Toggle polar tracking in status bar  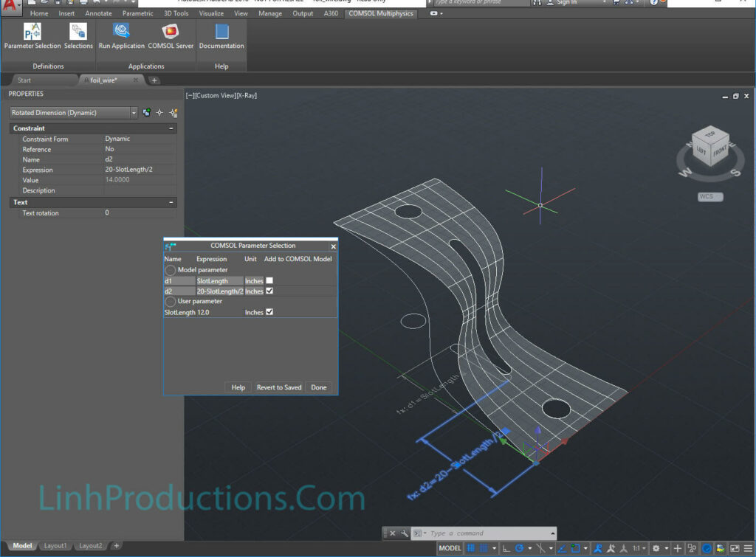pos(519,548)
